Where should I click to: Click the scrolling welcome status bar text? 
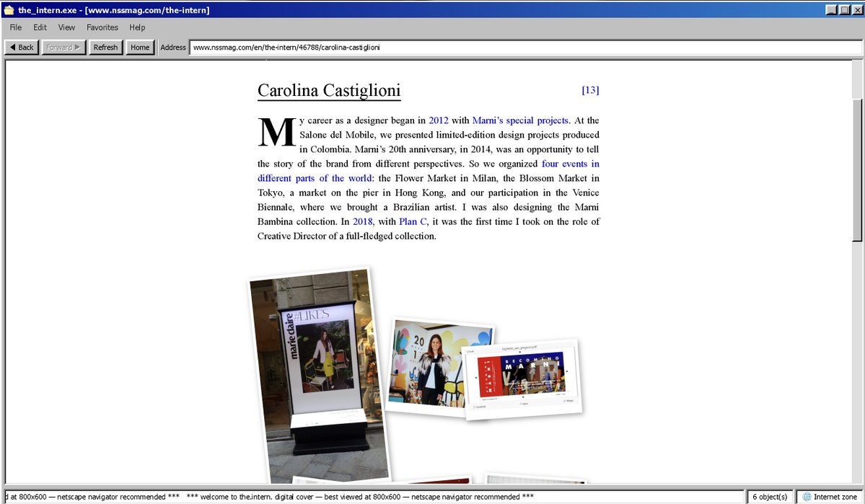coord(374,497)
